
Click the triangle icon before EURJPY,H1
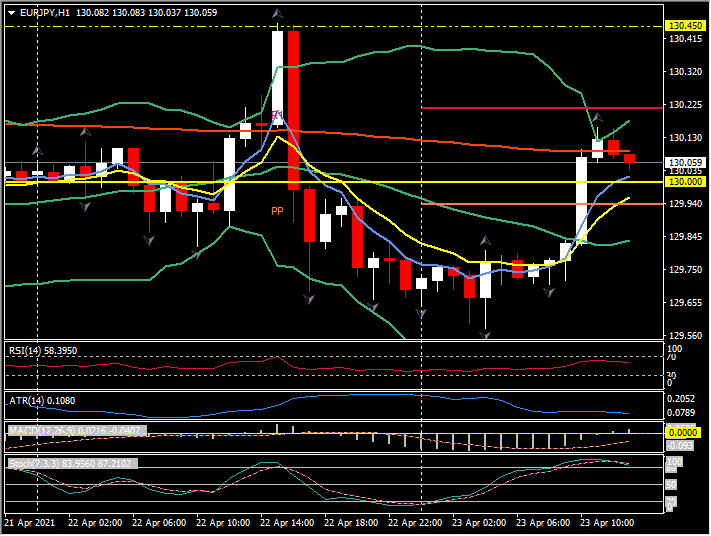tap(11, 13)
